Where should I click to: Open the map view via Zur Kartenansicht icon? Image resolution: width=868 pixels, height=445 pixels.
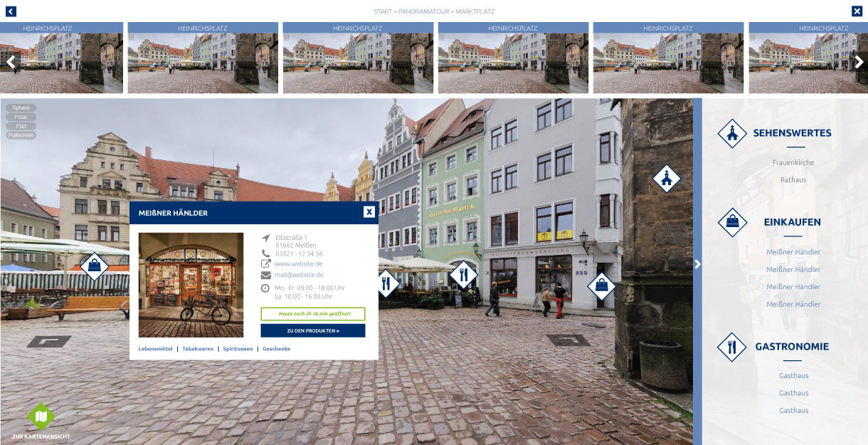41,417
